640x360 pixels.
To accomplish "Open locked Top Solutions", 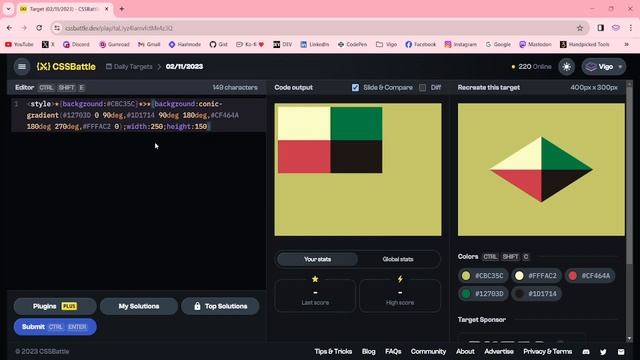I will (x=220, y=306).
